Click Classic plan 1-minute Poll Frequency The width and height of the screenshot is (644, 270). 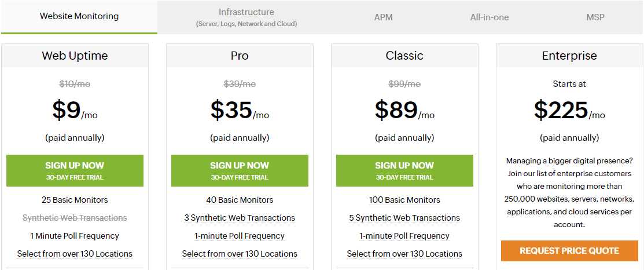tap(404, 236)
